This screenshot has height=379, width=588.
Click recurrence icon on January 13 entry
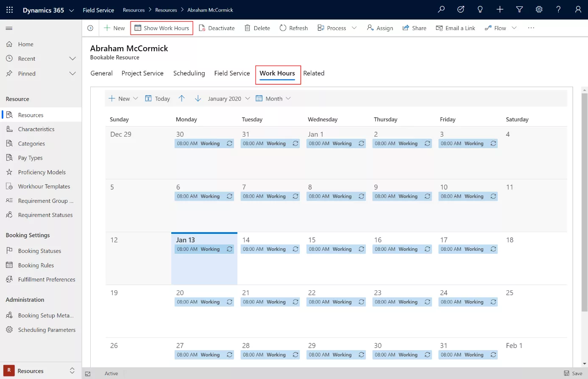pos(229,249)
